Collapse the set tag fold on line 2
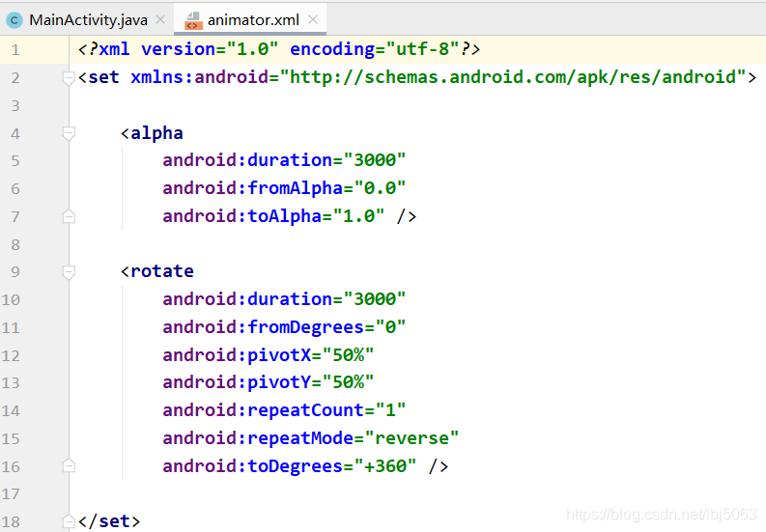 click(x=69, y=78)
